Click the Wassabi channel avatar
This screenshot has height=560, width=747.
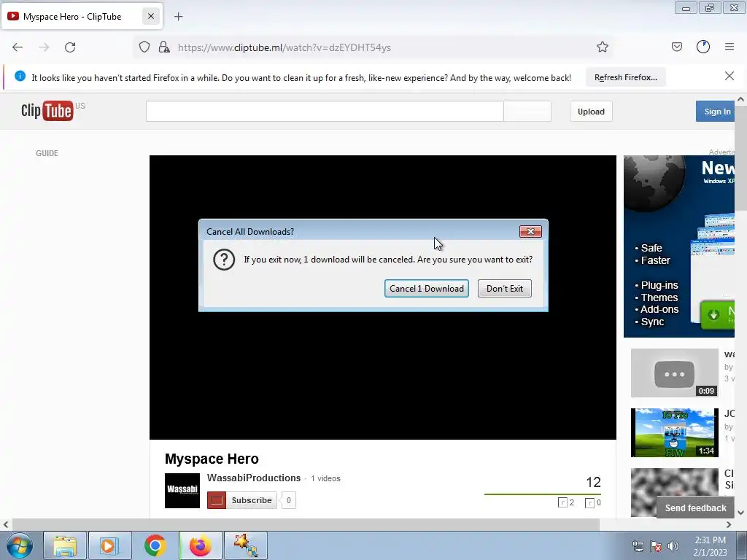(182, 491)
